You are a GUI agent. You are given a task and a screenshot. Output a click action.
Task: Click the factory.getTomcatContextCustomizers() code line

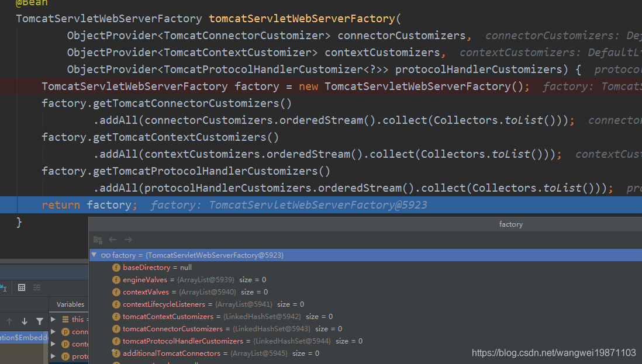tap(160, 137)
